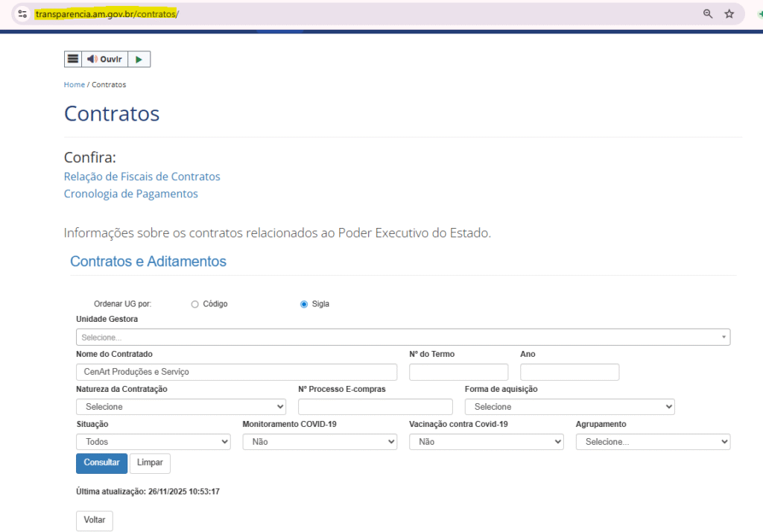The height and width of the screenshot is (532, 763).
Task: Click the site information icon in address bar
Action: coord(22,14)
